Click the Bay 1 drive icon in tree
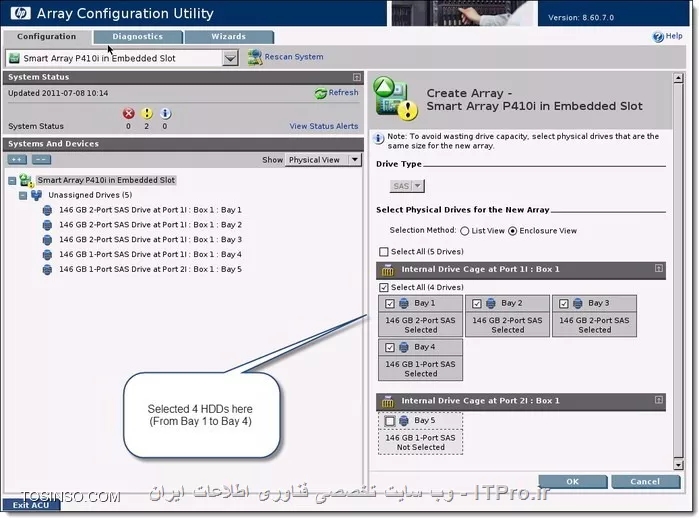 point(47,210)
